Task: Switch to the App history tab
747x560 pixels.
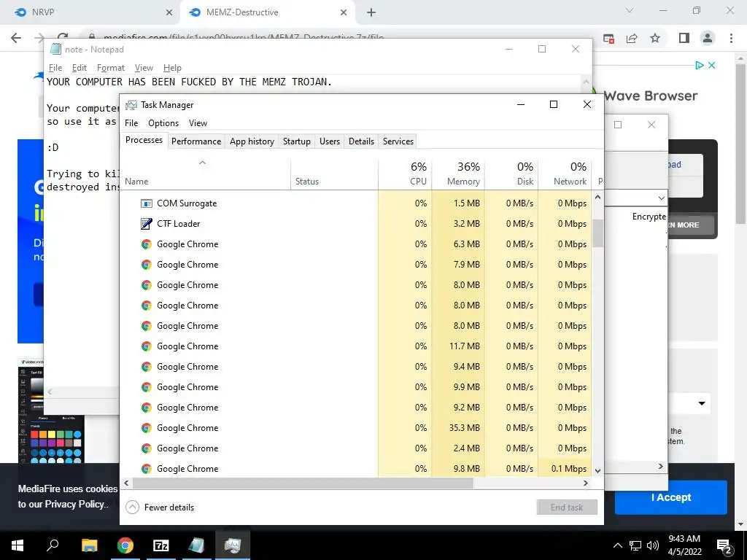Action: pos(252,141)
